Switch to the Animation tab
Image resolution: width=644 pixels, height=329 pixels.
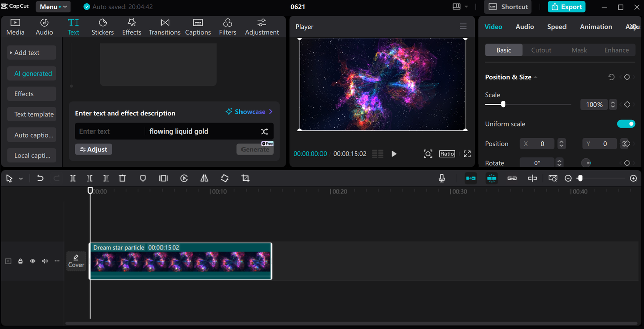596,27
